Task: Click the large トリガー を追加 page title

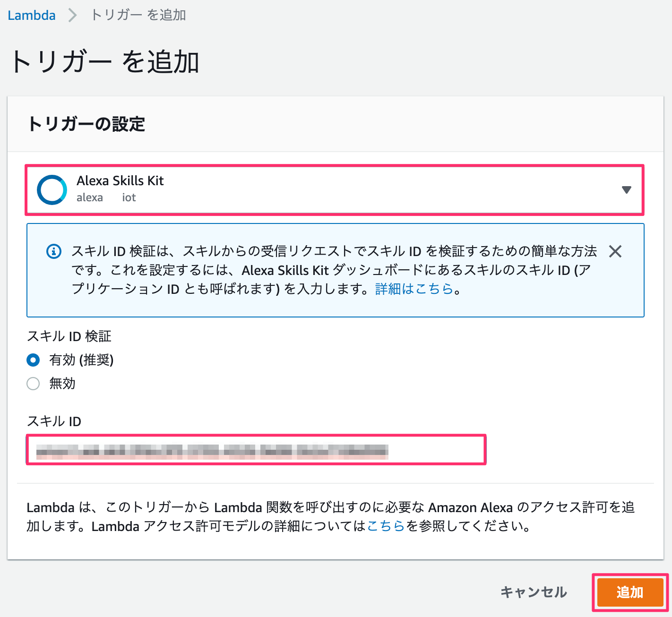Action: point(105,62)
